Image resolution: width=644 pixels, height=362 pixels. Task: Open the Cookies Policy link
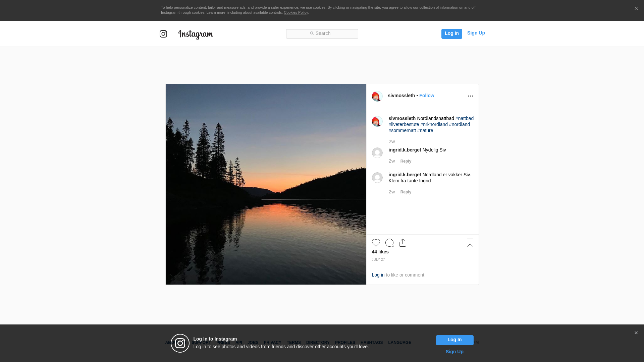(x=296, y=12)
